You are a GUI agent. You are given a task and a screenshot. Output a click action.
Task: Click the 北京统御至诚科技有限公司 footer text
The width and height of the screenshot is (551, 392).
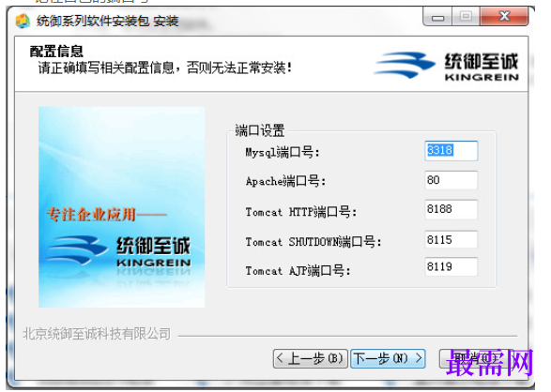pos(97,334)
